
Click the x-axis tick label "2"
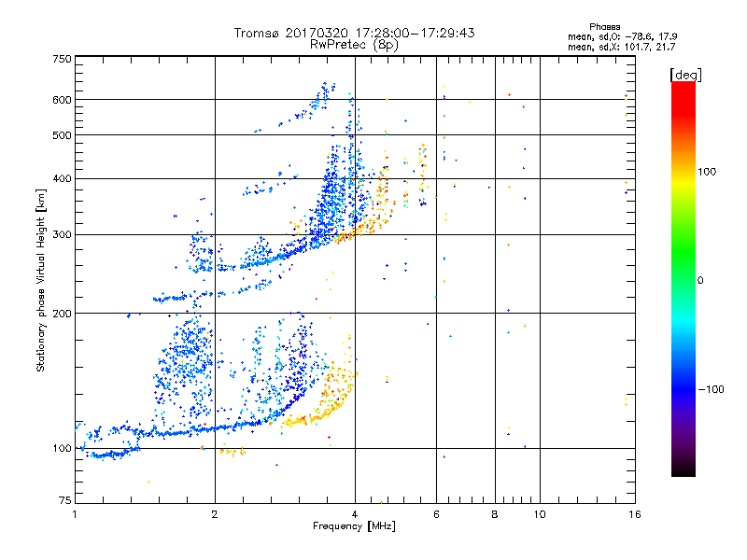point(215,514)
